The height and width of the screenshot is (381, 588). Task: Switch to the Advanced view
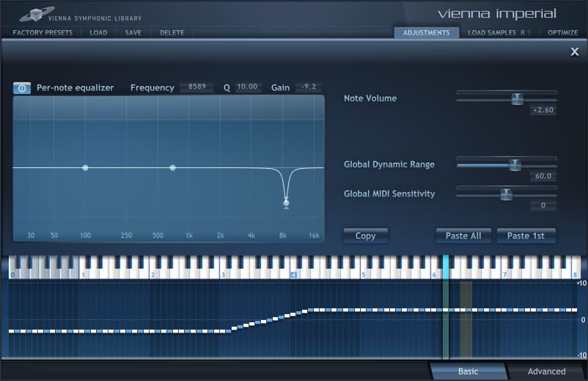point(546,371)
